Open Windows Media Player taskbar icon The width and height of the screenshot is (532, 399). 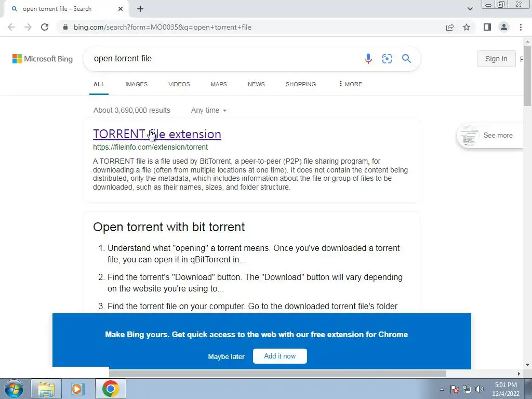click(x=78, y=389)
